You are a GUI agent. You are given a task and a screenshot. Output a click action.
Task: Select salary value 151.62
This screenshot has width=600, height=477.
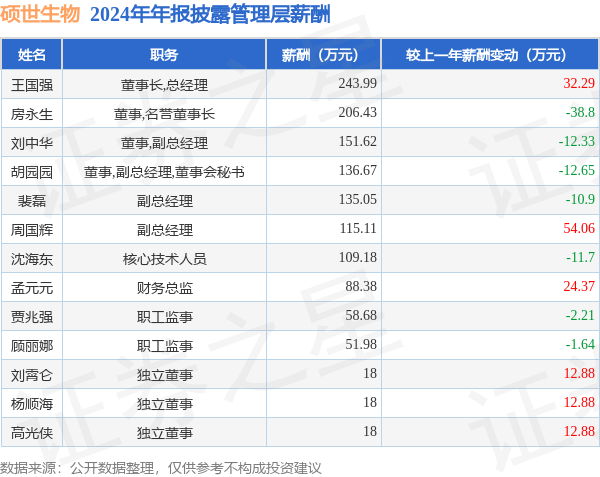pos(358,141)
